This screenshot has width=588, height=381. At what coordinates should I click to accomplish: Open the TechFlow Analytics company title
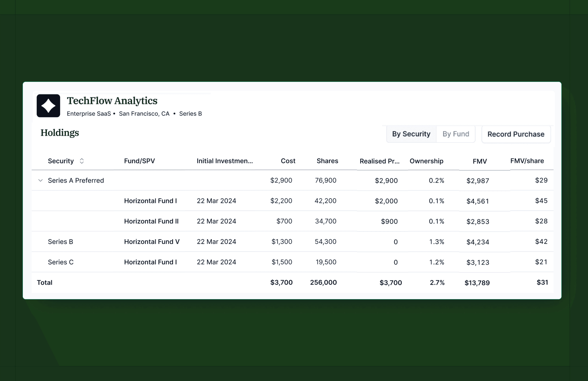click(112, 101)
